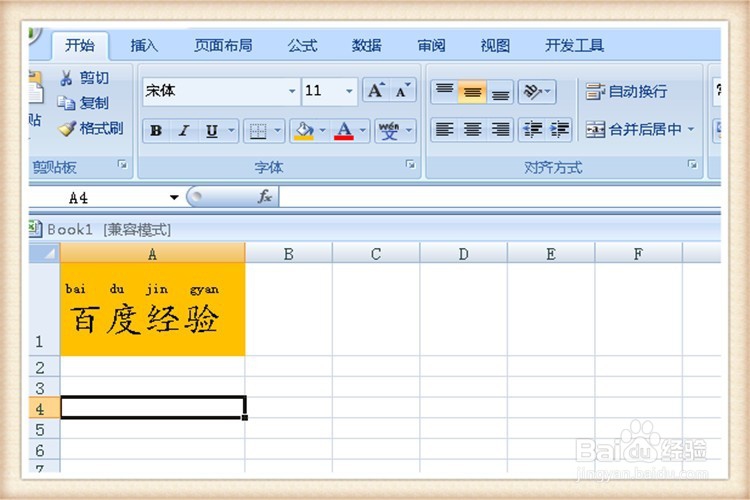Open the 页面布局 (Page Layout) tab
750x500 pixels.
223,45
